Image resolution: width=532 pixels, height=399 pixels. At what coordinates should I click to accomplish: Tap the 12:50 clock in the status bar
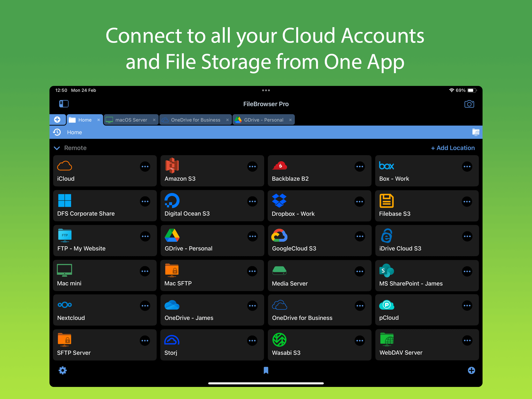pos(61,90)
